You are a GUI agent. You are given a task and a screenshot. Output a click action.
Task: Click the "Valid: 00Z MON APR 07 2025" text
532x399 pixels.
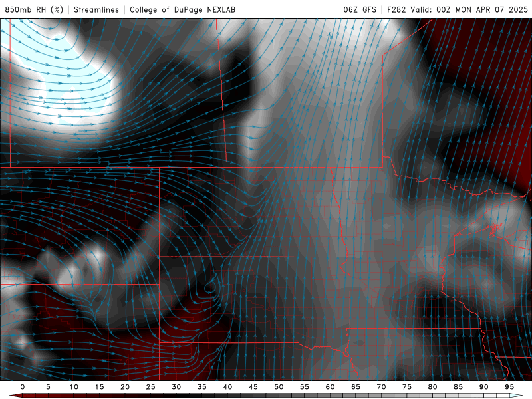[x=469, y=9]
